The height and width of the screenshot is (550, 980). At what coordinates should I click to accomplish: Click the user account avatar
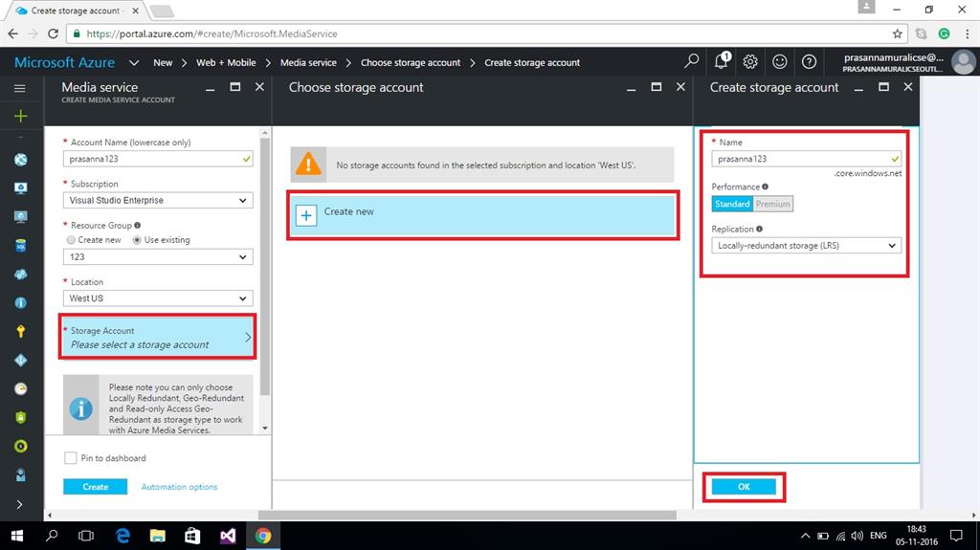click(963, 62)
